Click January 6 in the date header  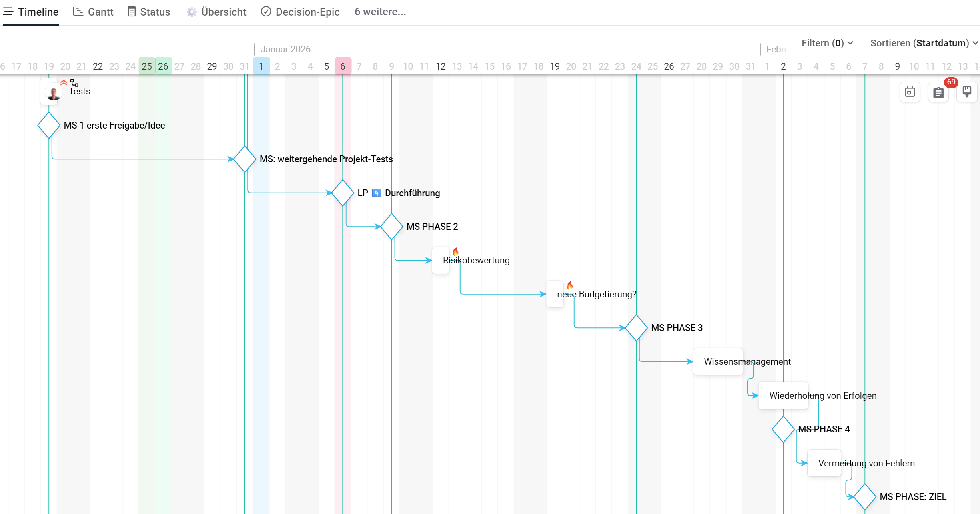[343, 66]
